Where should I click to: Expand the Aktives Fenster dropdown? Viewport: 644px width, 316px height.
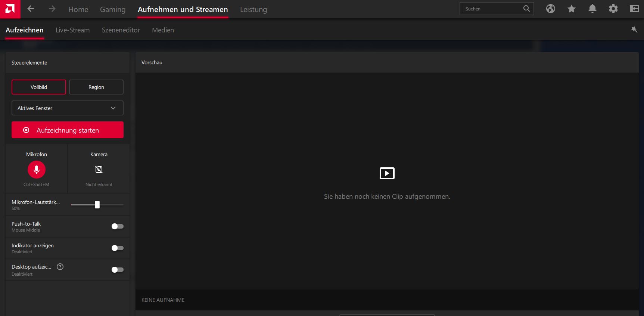[68, 108]
